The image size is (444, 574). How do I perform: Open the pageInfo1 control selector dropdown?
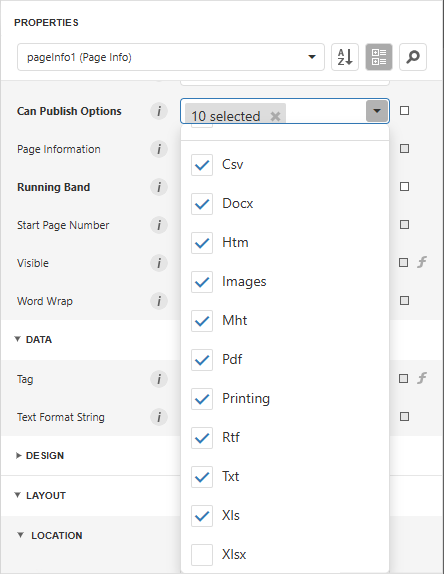[x=171, y=57]
